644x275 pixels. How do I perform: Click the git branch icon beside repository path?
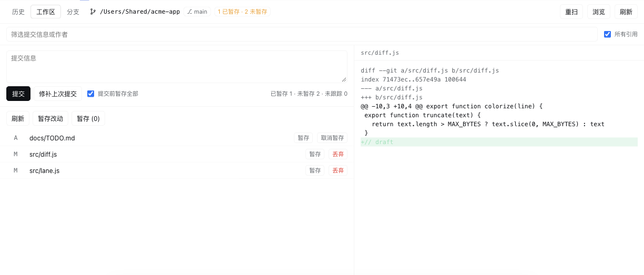click(93, 12)
